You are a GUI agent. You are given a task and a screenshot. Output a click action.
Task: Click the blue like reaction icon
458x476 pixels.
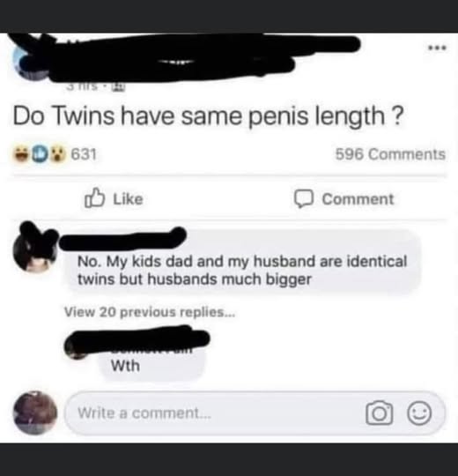(40, 154)
